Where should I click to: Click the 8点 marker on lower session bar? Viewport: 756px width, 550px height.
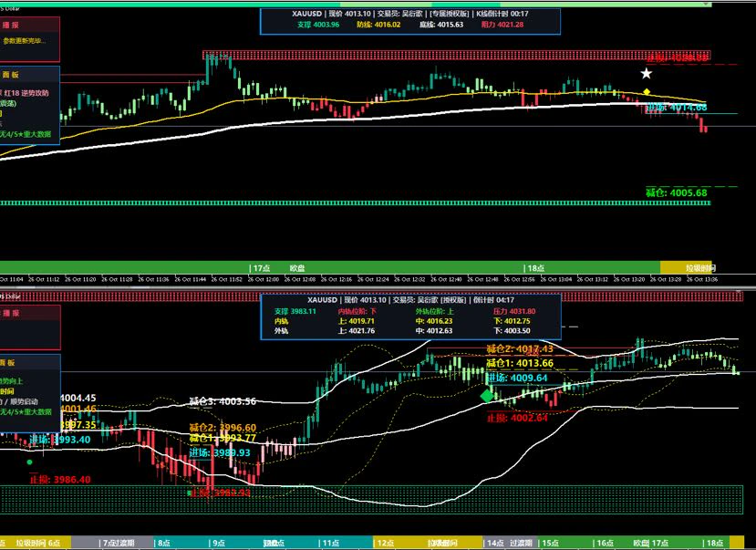(162, 543)
